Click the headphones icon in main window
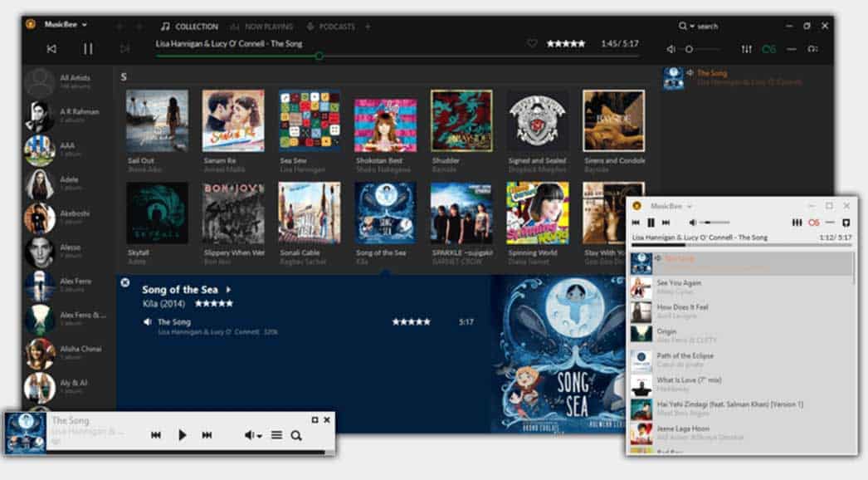Screen dimensions: 868x480 (812, 49)
